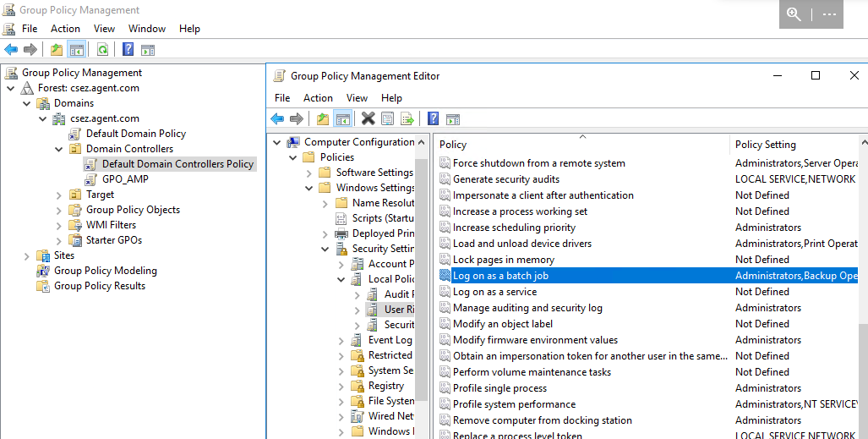The image size is (868, 439).
Task: Expand the Software Settings folder
Action: tap(309, 173)
